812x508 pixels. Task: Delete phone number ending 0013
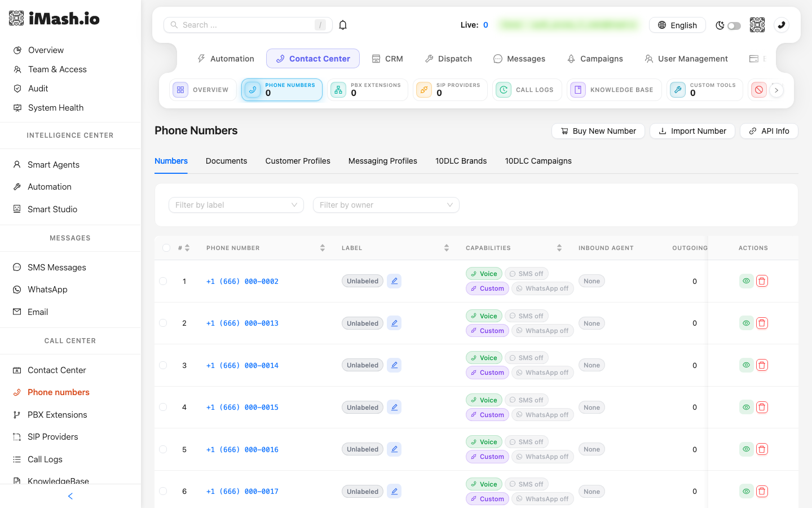click(762, 323)
